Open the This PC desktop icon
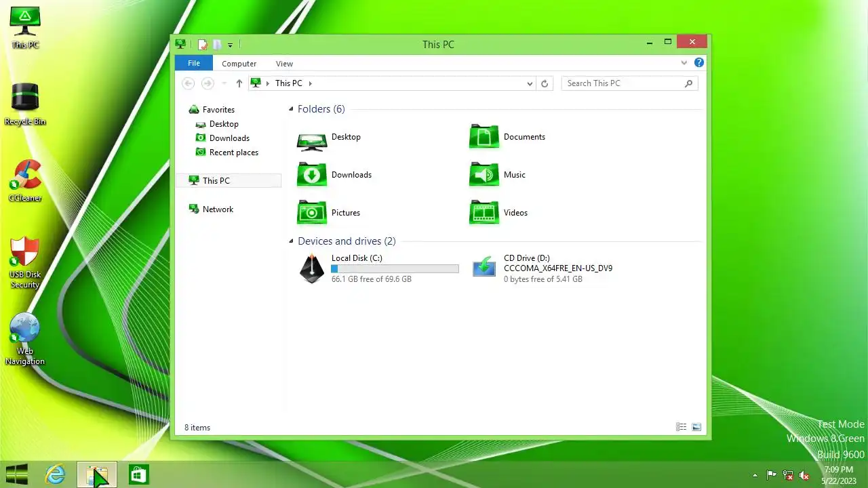 pos(25,27)
